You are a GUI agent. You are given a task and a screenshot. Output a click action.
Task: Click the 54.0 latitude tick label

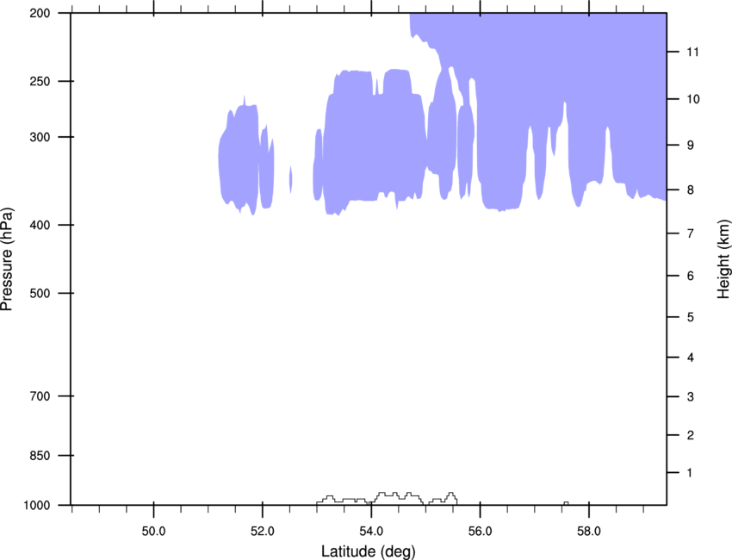[x=371, y=532]
